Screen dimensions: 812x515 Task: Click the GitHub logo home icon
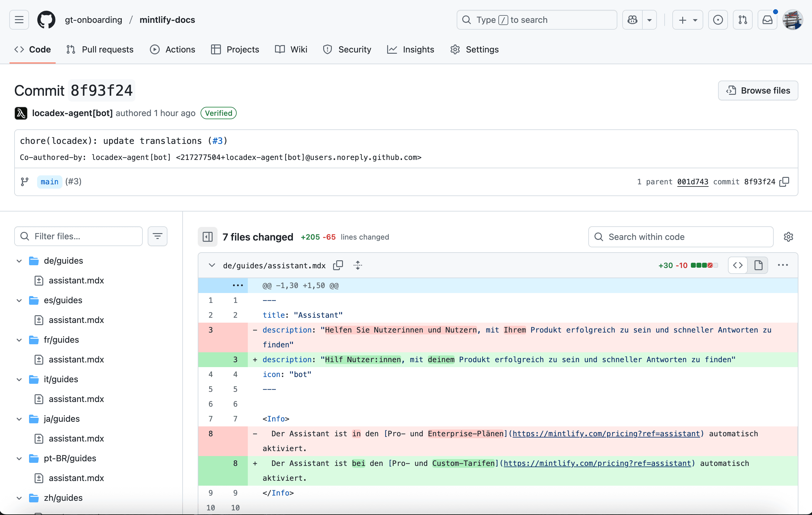point(46,20)
